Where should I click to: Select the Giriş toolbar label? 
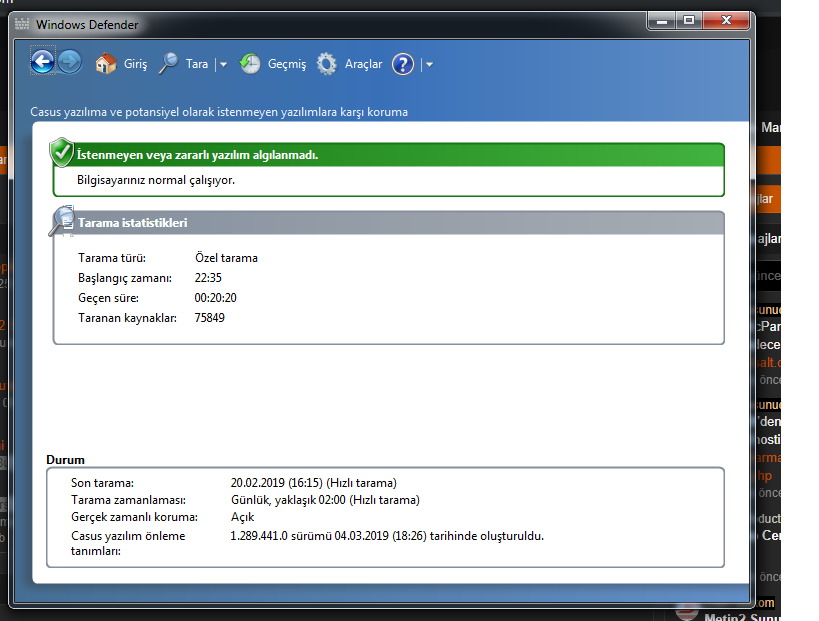tap(135, 64)
